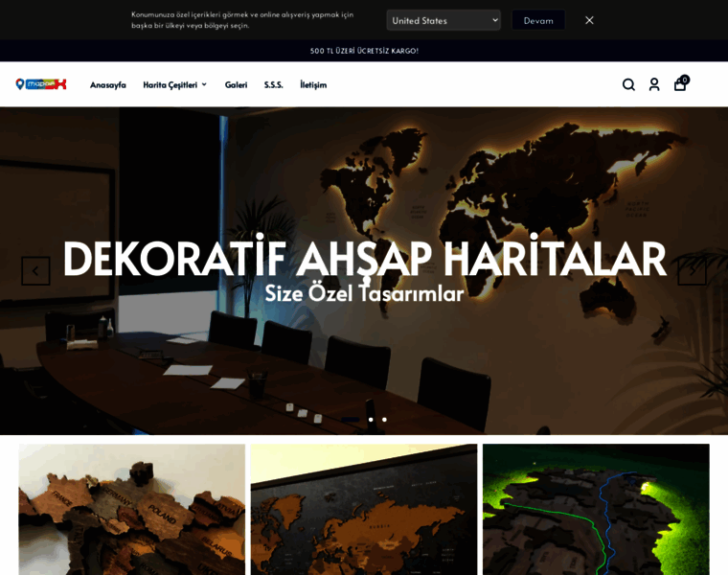This screenshot has width=728, height=575.
Task: Navigate to Anasayfa
Action: [107, 84]
